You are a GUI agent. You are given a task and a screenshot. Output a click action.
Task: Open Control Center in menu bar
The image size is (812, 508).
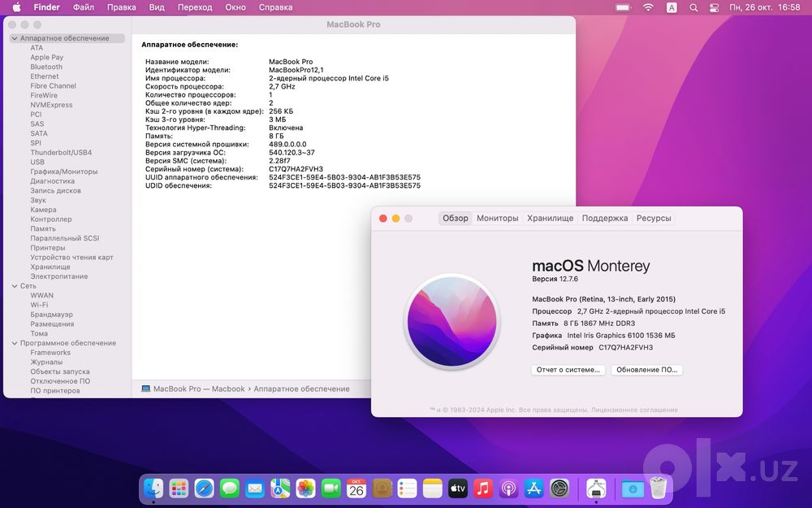[x=714, y=7]
